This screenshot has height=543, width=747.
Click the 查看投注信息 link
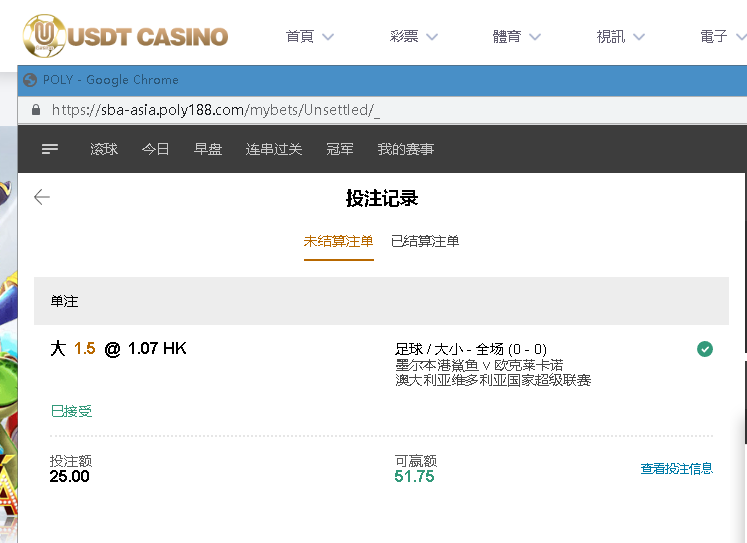coord(676,469)
